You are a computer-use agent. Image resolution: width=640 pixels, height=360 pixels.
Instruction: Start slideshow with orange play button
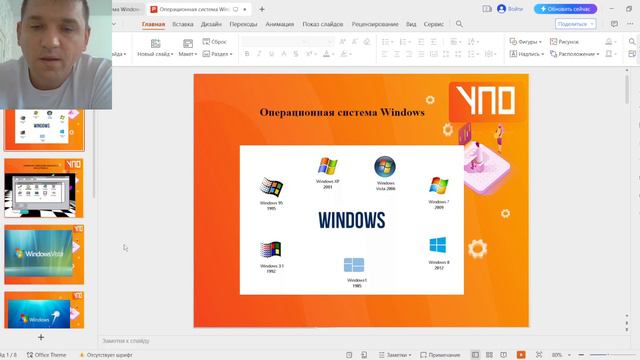coord(521,355)
